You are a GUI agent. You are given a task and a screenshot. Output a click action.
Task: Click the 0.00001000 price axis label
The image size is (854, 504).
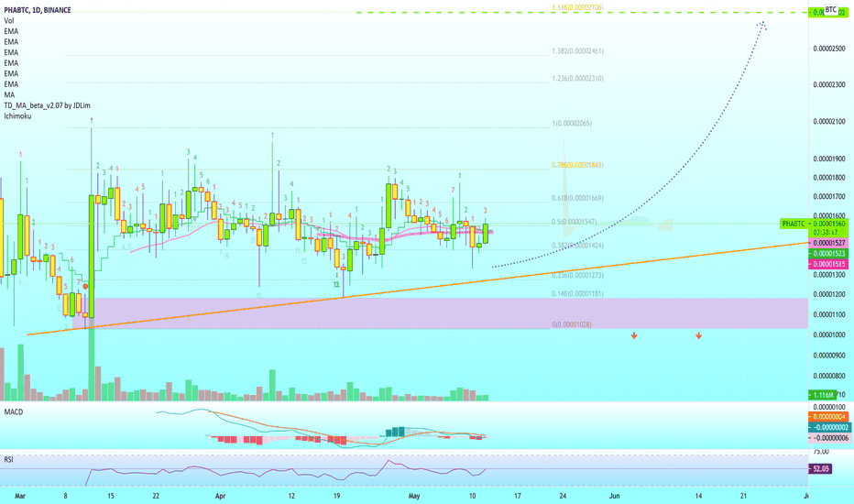tap(829, 334)
